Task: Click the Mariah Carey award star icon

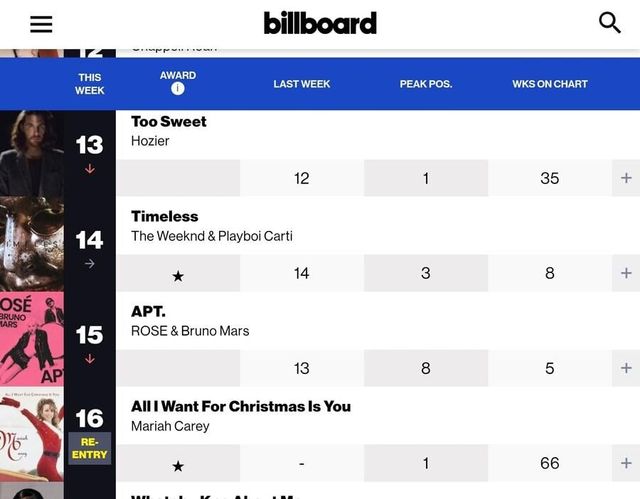Action: 178,465
